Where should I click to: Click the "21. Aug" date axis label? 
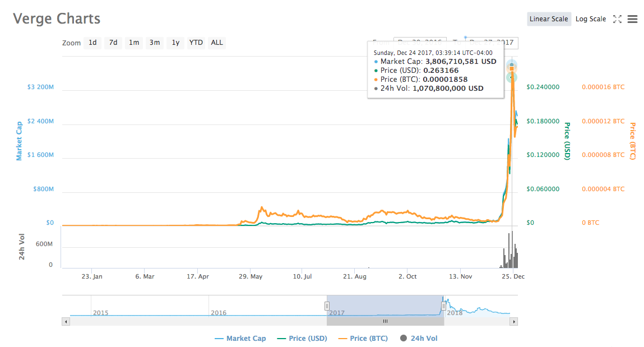pos(355,276)
